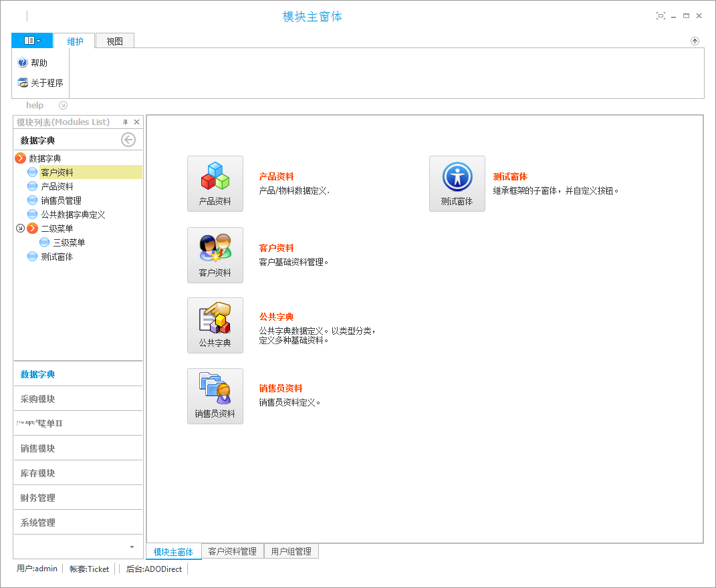Click the red 公共字典 heading link
The image size is (716, 588).
(276, 317)
